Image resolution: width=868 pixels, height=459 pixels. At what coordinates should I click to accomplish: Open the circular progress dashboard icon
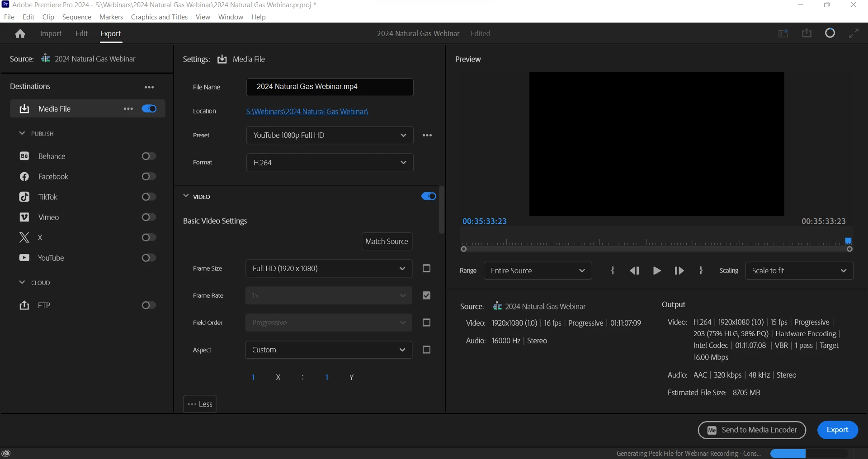click(x=830, y=33)
